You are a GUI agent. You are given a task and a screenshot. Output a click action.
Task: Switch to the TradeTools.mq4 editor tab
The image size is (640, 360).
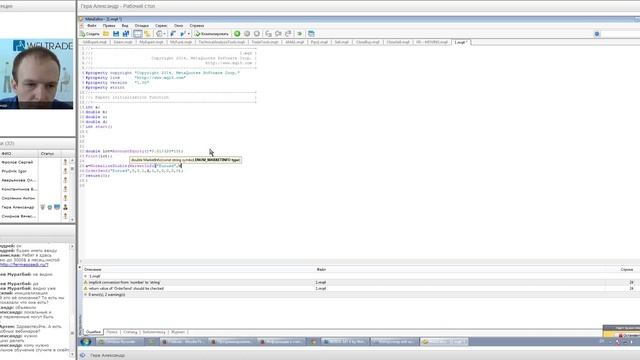(x=265, y=42)
